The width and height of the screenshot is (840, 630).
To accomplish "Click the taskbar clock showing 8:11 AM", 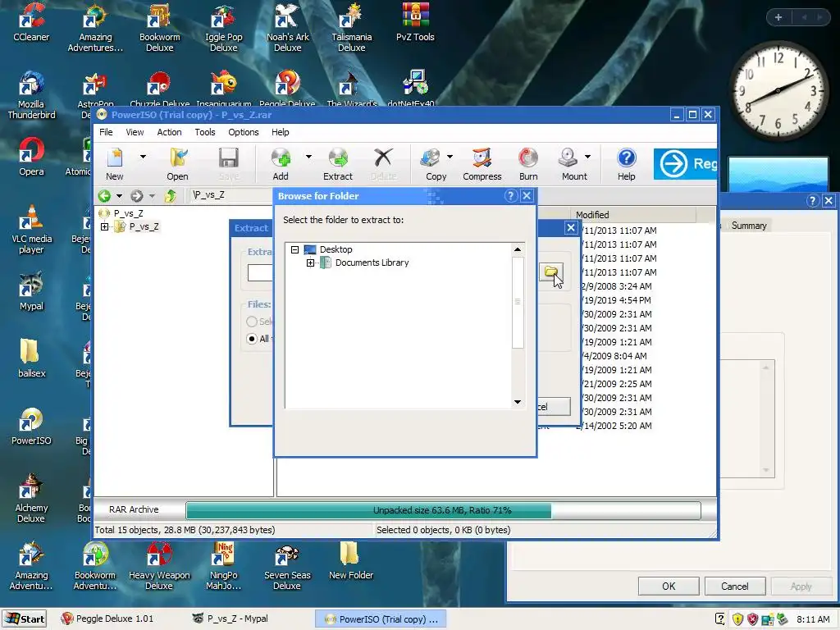I will click(813, 619).
